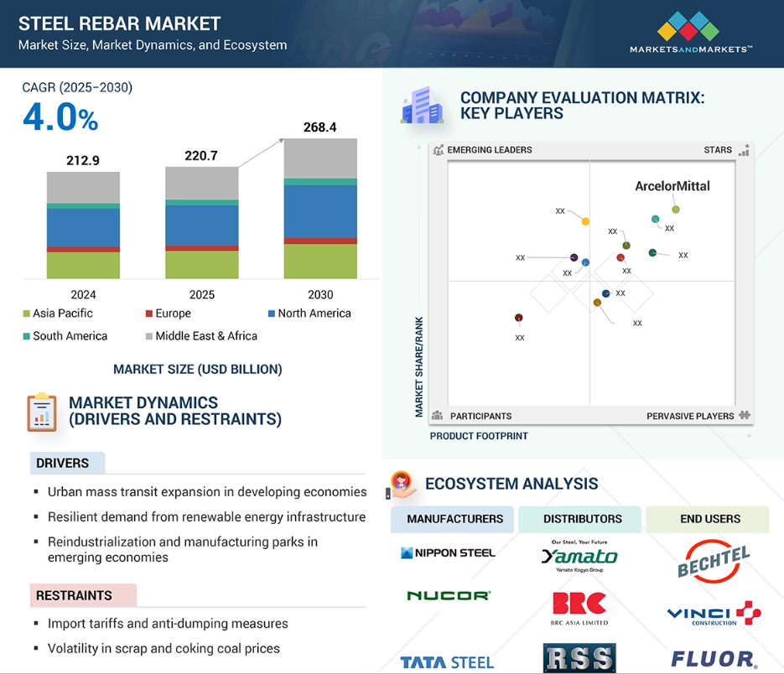Select the 2024 axis label
The width and height of the screenshot is (784, 674).
pos(83,295)
